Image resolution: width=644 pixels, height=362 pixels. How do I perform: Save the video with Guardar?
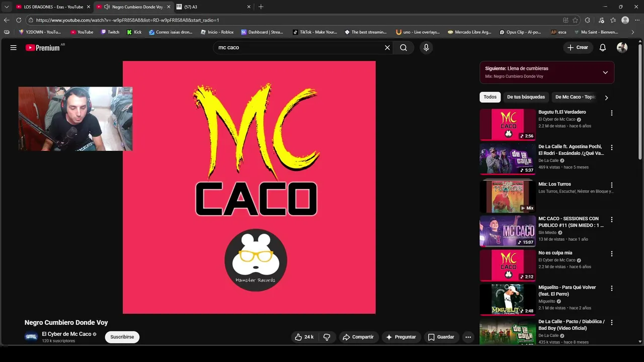click(x=441, y=337)
